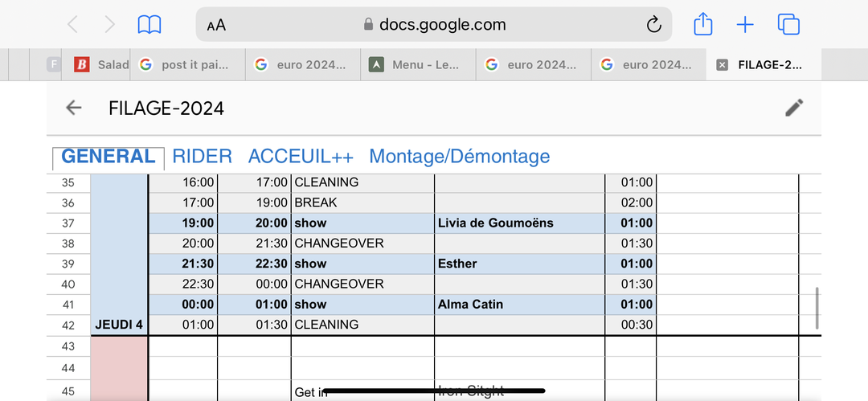The width and height of the screenshot is (868, 401).
Task: Select the GENERAL sheet tab
Action: click(108, 157)
